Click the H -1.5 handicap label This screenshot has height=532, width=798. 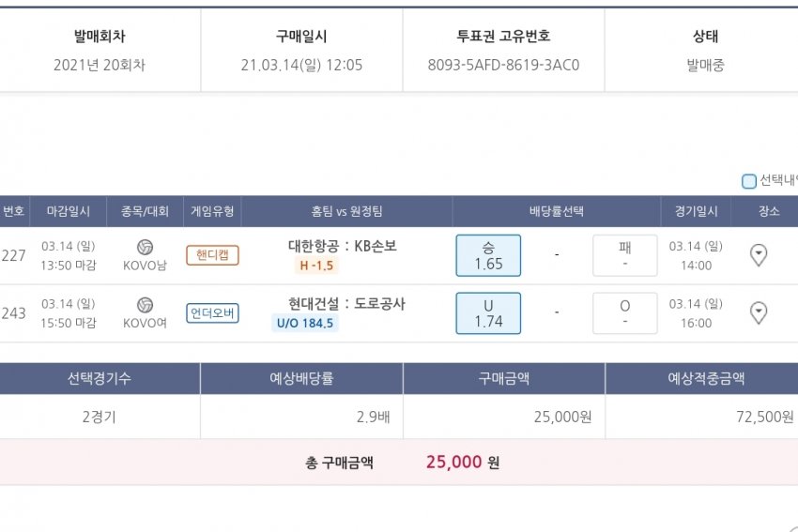(316, 266)
